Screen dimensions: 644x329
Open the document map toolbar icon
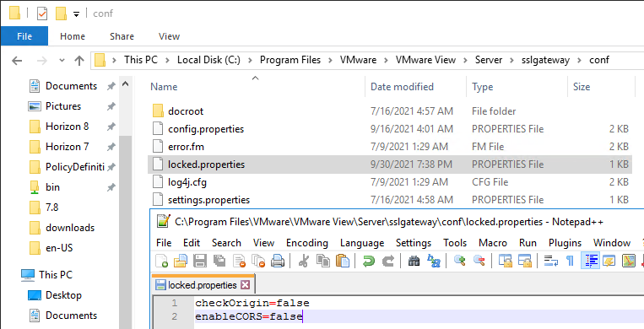pyautogui.click(x=629, y=261)
